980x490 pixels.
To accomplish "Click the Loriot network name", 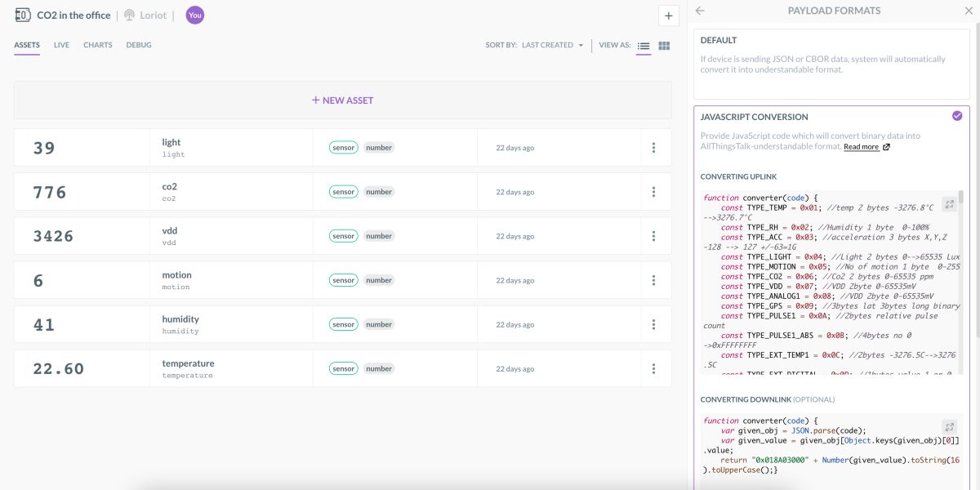I will [x=153, y=16].
